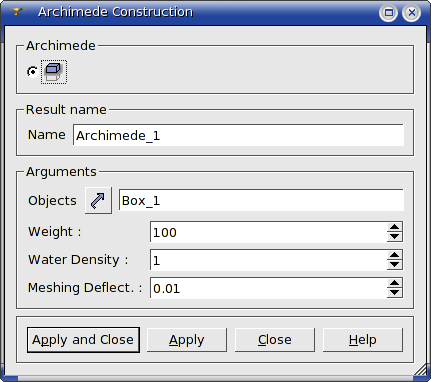Close the dialog with title bar X
Screen dimensions: 431x382
[x=412, y=13]
